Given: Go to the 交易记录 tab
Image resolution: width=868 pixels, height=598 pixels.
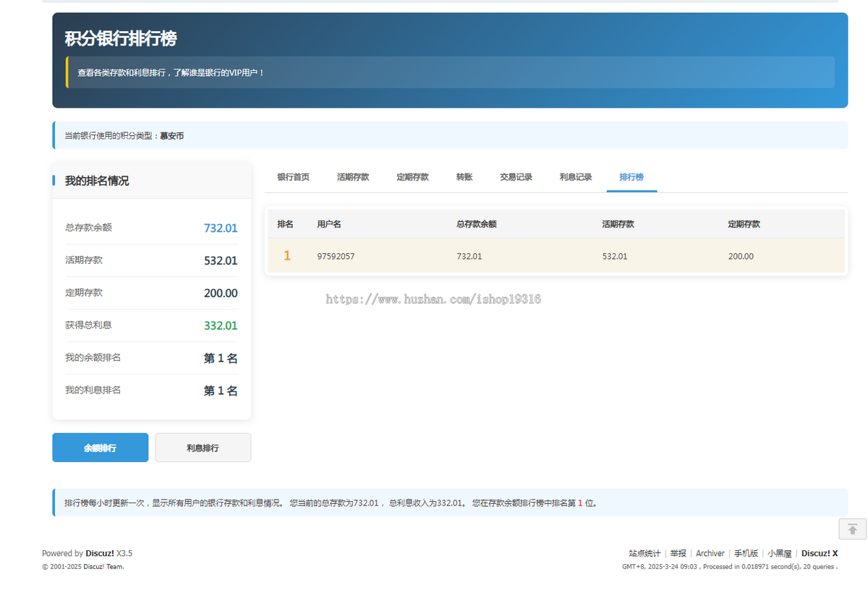Looking at the screenshot, I should tap(516, 177).
